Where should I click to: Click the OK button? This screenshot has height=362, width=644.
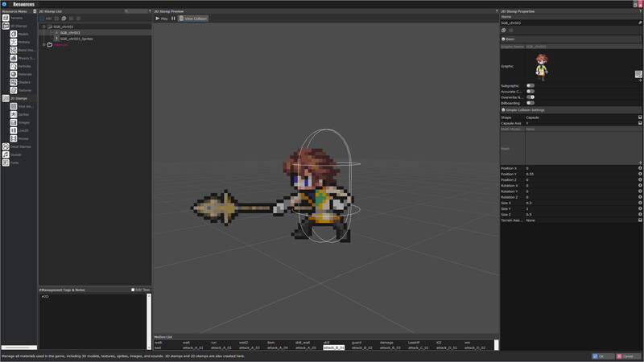coord(603,356)
